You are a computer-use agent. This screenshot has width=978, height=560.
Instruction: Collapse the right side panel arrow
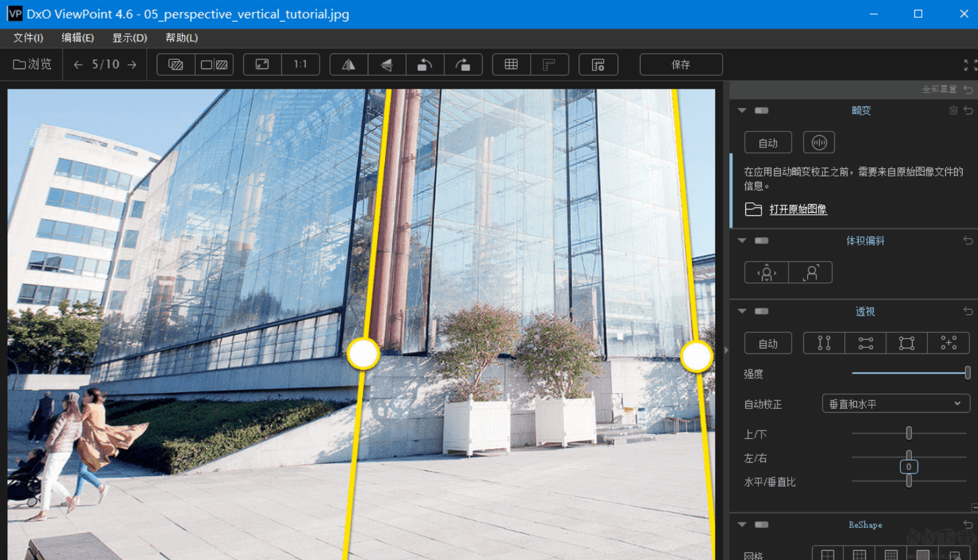726,350
